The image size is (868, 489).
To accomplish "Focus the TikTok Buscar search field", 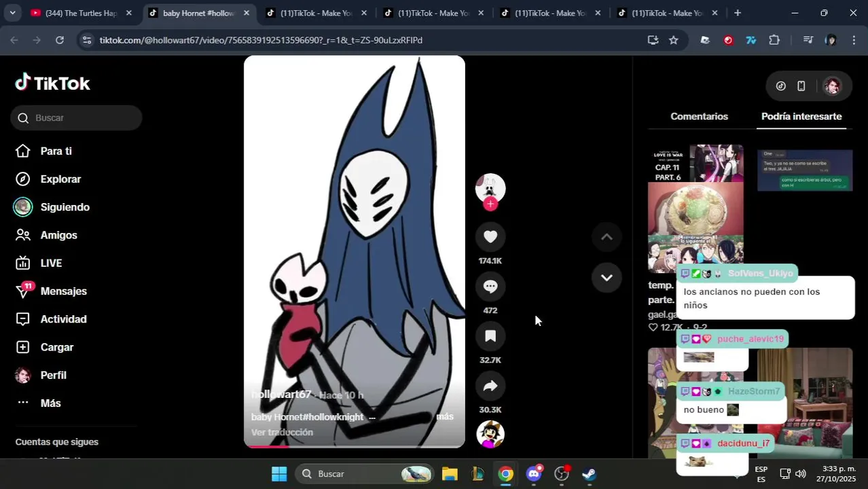I will (x=76, y=117).
